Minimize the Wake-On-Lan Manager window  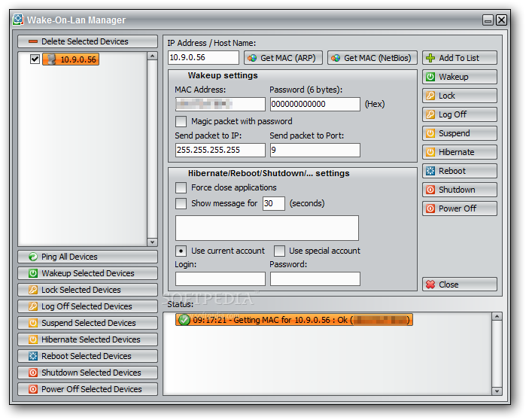(x=488, y=20)
